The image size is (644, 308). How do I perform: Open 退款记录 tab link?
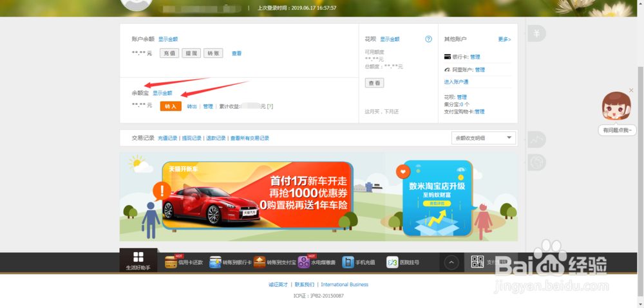(216, 138)
